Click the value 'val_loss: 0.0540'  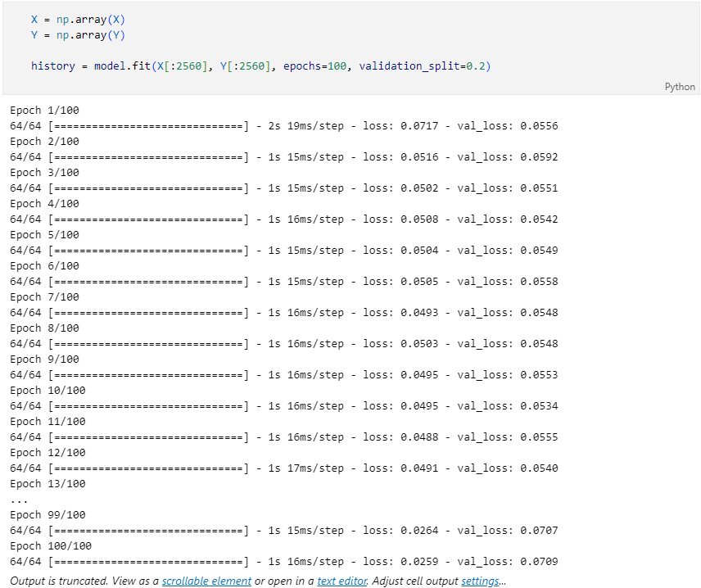(x=508, y=468)
